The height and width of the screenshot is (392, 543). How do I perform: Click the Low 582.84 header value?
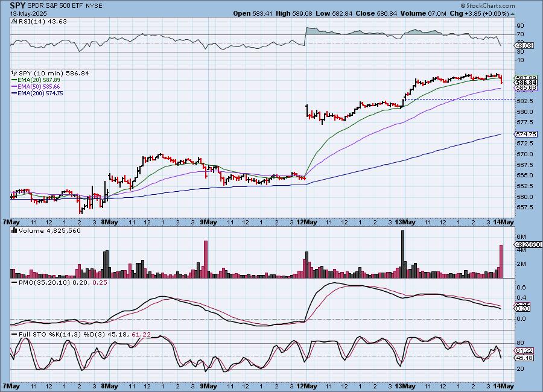(334, 13)
